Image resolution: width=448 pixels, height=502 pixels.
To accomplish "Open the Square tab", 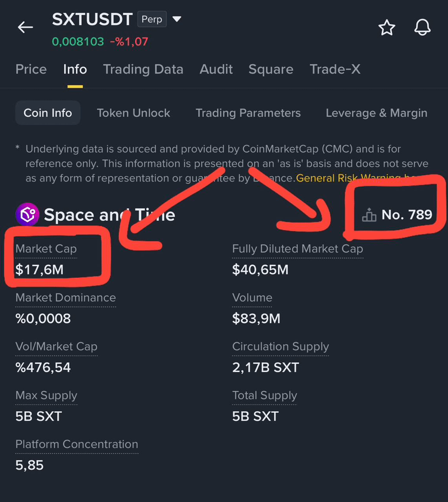I will click(x=271, y=70).
